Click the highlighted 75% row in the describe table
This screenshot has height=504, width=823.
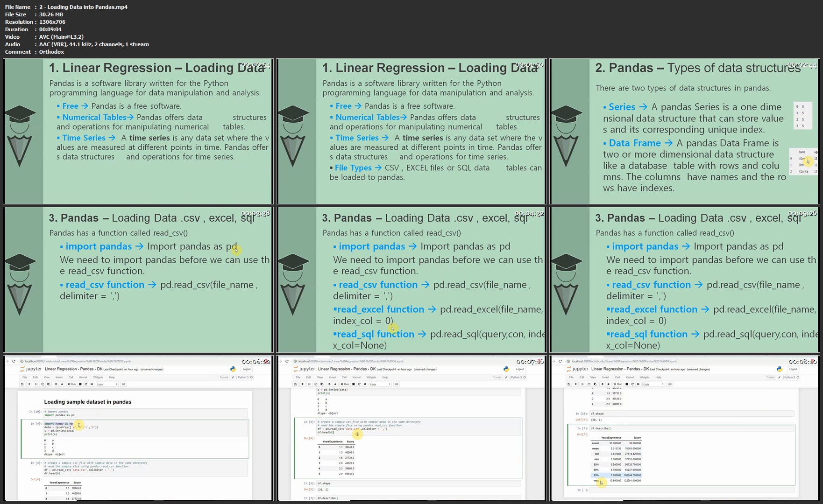[x=616, y=475]
